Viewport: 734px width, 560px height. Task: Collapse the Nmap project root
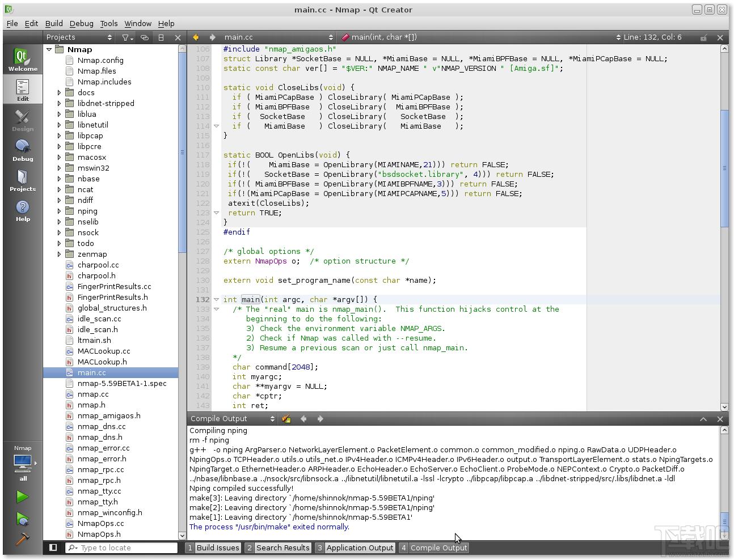(x=49, y=49)
